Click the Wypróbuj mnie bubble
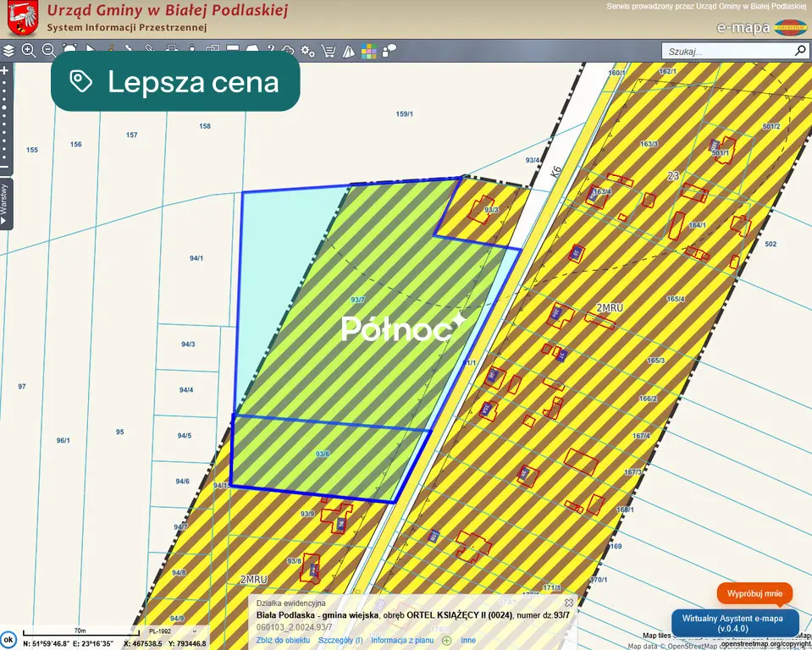812x650 pixels. click(754, 593)
